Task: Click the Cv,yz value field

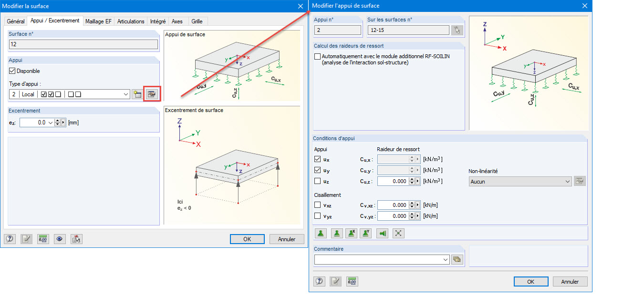Action: pyautogui.click(x=393, y=216)
